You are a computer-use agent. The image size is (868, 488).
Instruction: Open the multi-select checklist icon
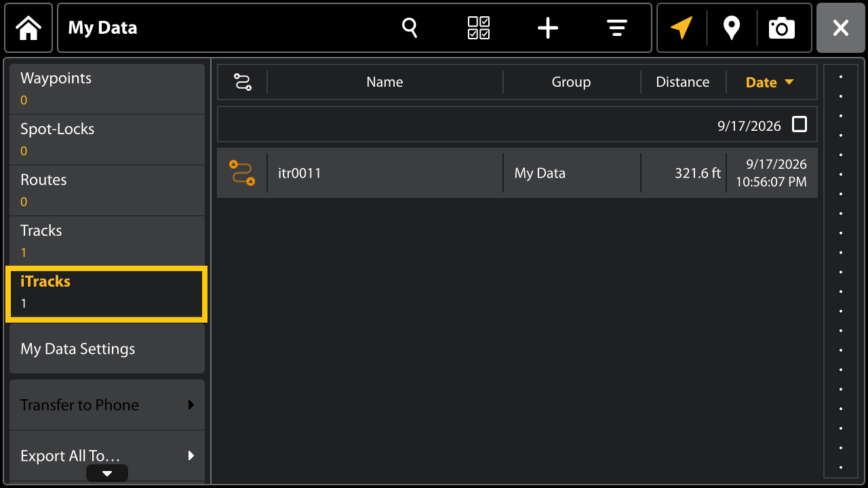pos(479,28)
